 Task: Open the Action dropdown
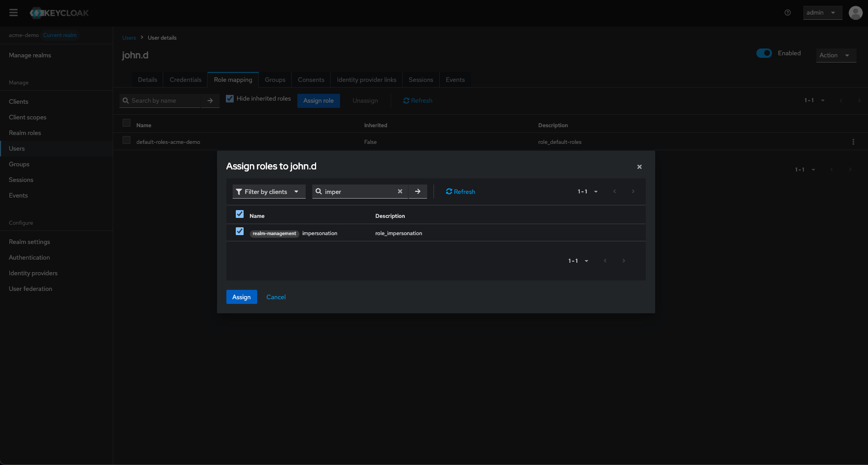click(x=836, y=55)
